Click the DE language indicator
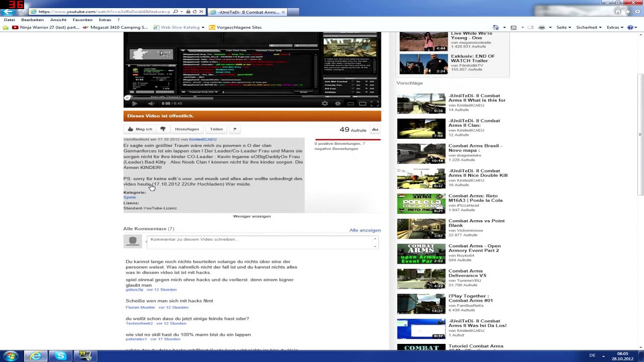Image resolution: width=644 pixels, height=362 pixels. (x=592, y=355)
